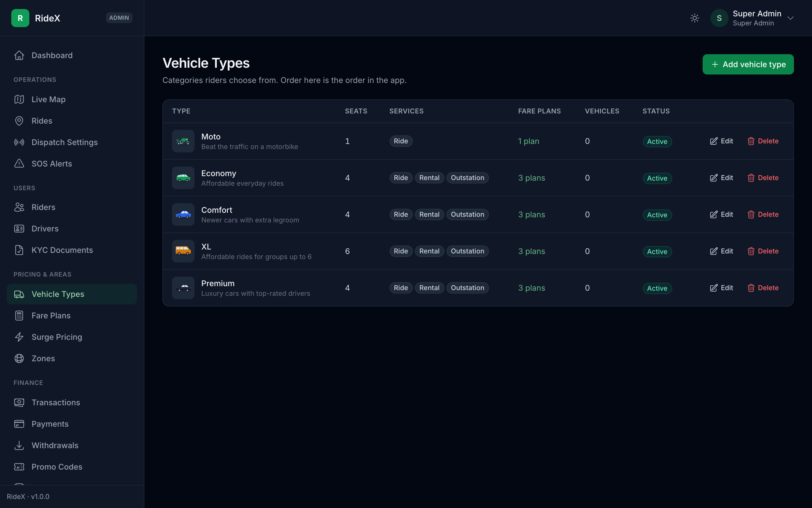Open Comfort's '3 plans' fare link
The image size is (812, 508).
point(531,215)
